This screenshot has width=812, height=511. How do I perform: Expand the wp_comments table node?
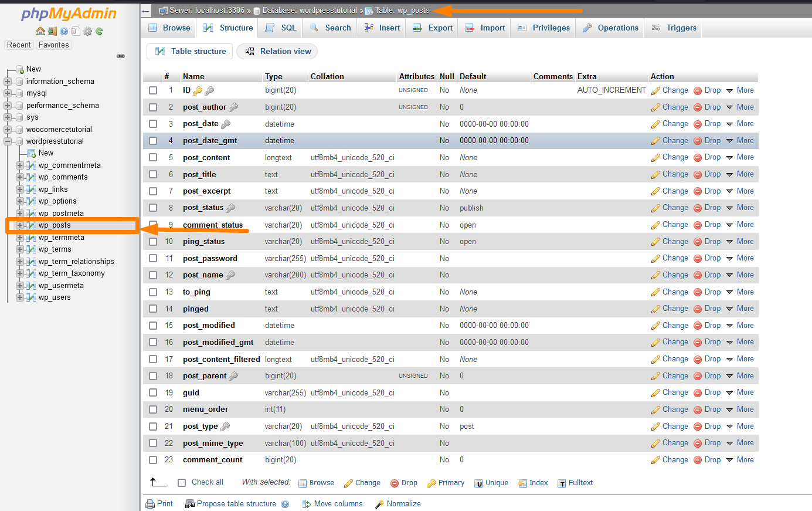pyautogui.click(x=20, y=177)
